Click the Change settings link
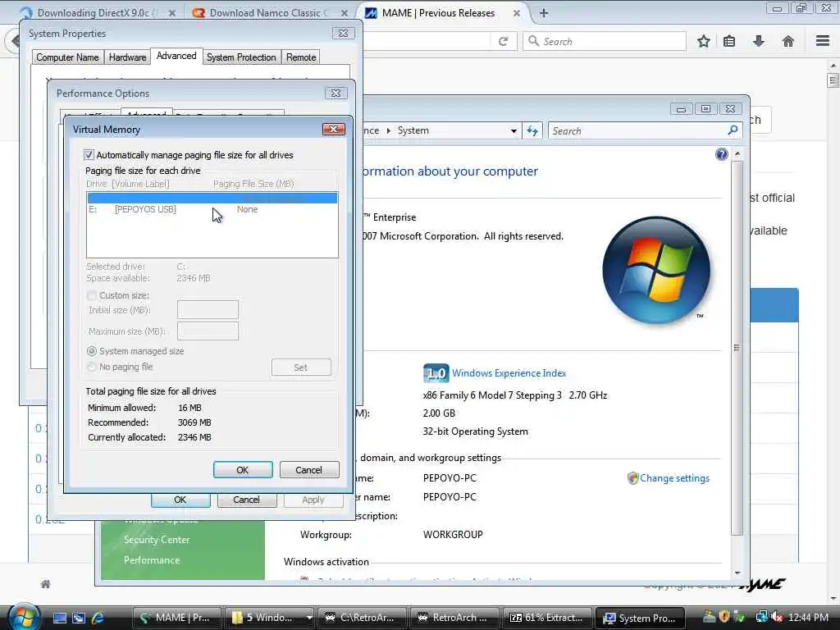Screen dimensions: 840x630 tap(674, 478)
